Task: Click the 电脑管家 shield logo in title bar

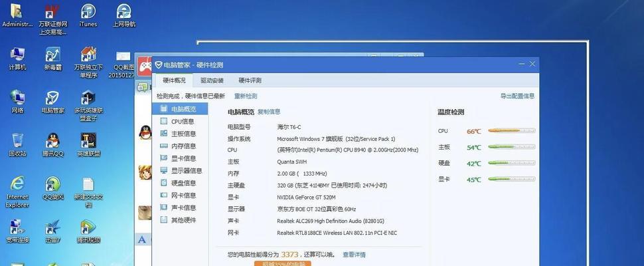Action: (158, 65)
